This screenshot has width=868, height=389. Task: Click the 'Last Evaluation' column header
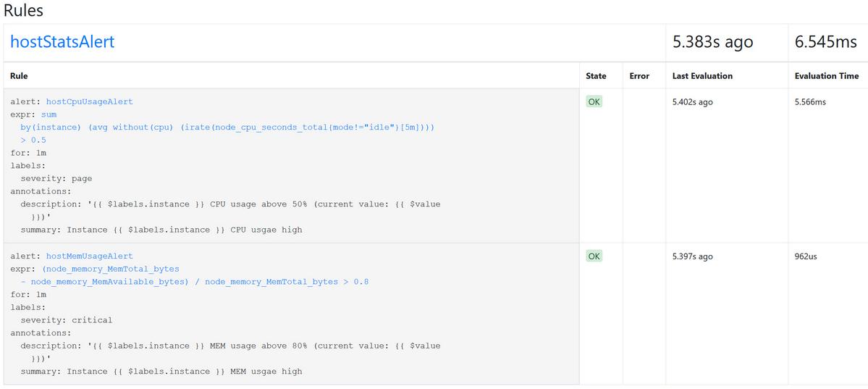tap(702, 76)
